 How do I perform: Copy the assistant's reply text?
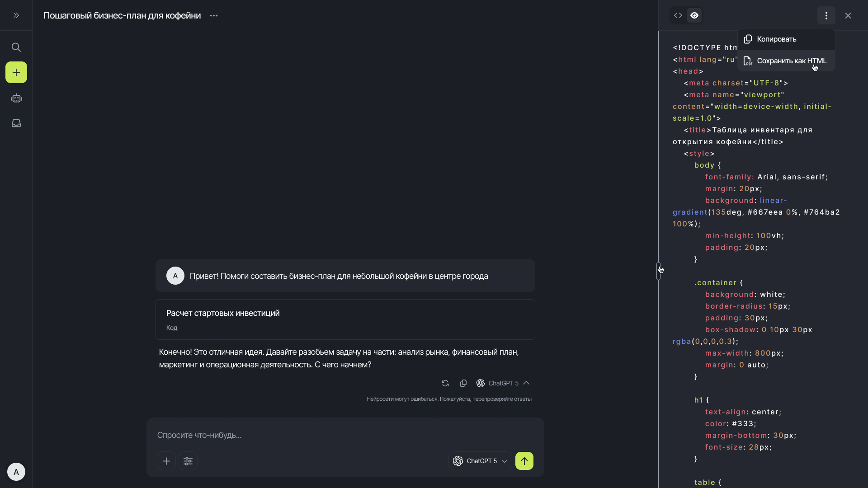463,383
